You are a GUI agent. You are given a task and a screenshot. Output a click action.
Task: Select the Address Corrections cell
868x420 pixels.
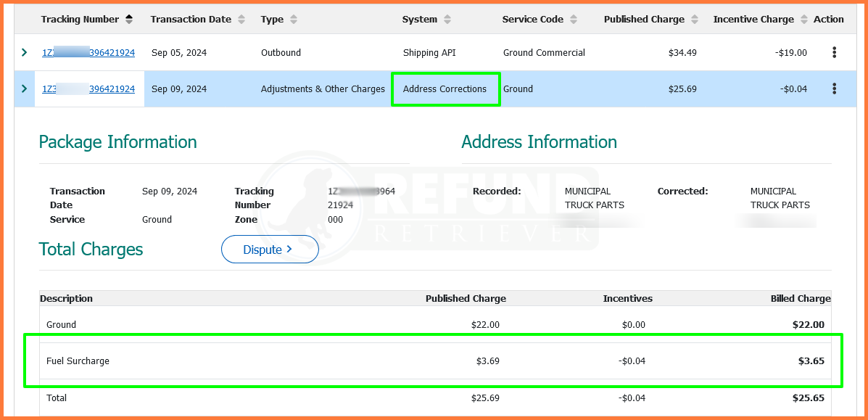pos(445,89)
